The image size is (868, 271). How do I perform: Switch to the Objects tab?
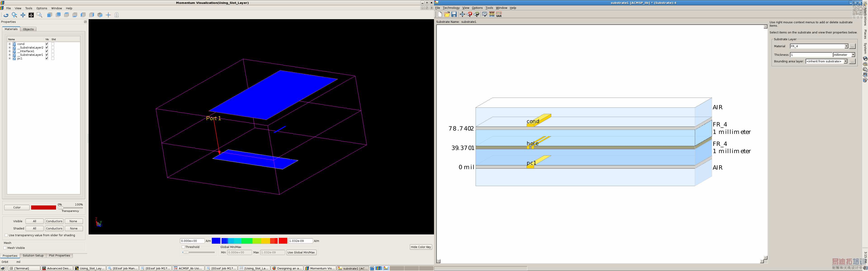tap(28, 29)
